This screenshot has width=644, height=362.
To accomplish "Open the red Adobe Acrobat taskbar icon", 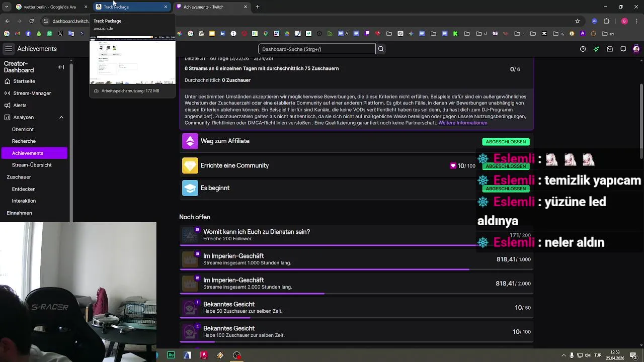I will click(204, 355).
